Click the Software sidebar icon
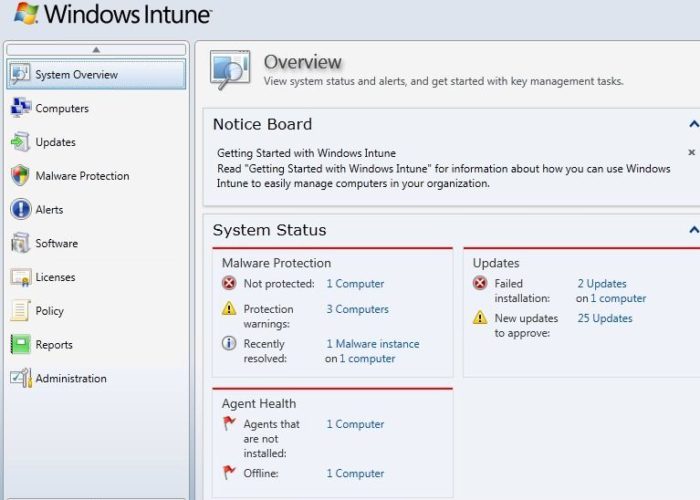Screen dimensions: 700x500 [21, 243]
